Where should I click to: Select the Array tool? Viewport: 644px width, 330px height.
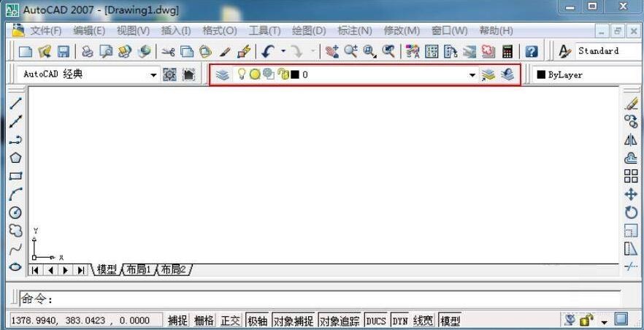(x=631, y=176)
